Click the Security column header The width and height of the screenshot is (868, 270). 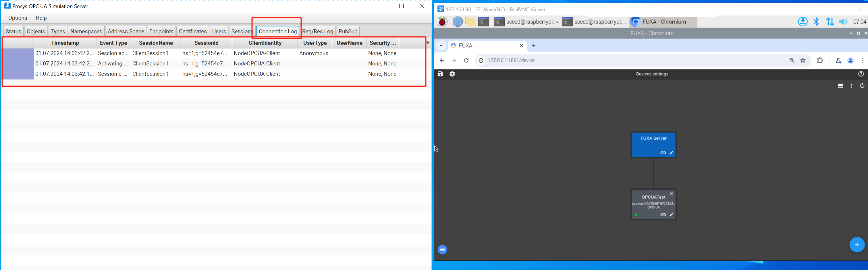coord(383,43)
